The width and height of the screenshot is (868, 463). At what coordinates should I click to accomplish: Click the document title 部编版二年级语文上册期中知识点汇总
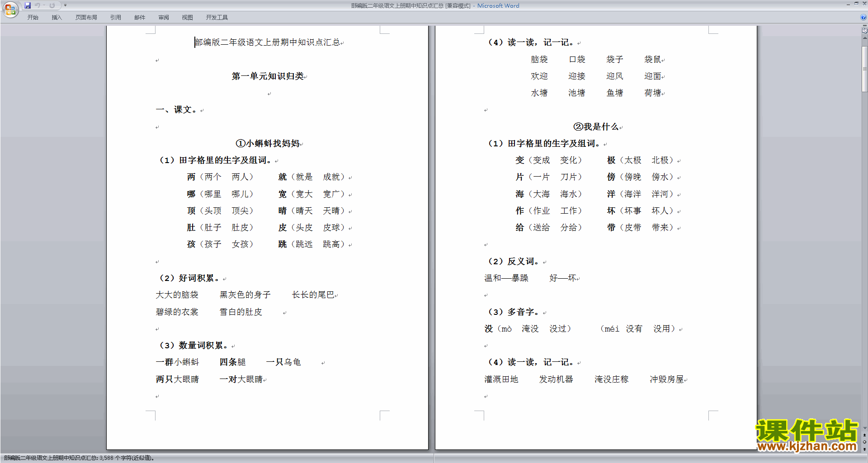pos(267,42)
